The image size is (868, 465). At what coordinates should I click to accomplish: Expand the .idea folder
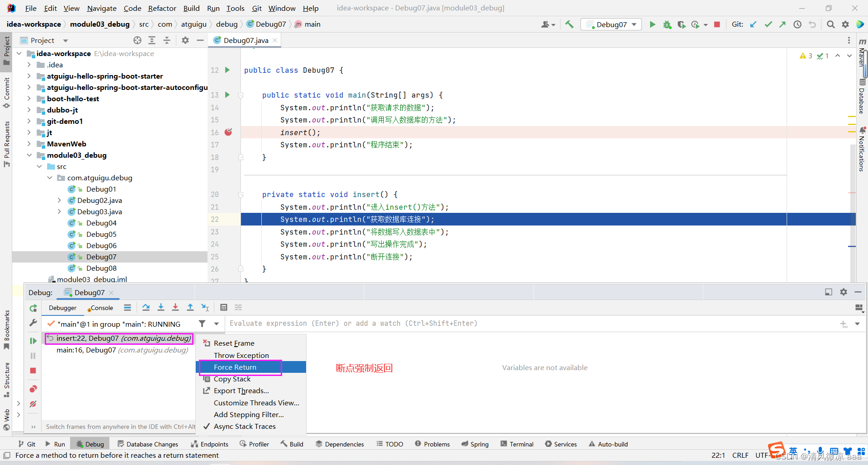[29, 65]
